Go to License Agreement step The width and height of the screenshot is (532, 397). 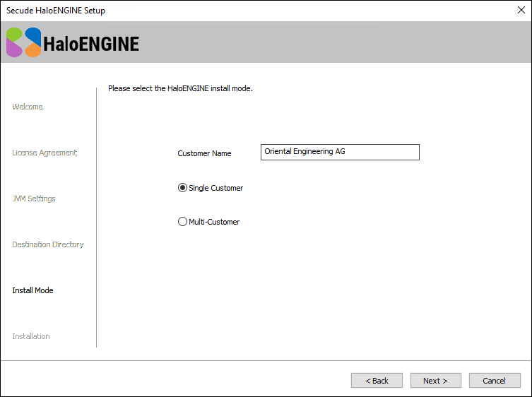[x=45, y=153]
